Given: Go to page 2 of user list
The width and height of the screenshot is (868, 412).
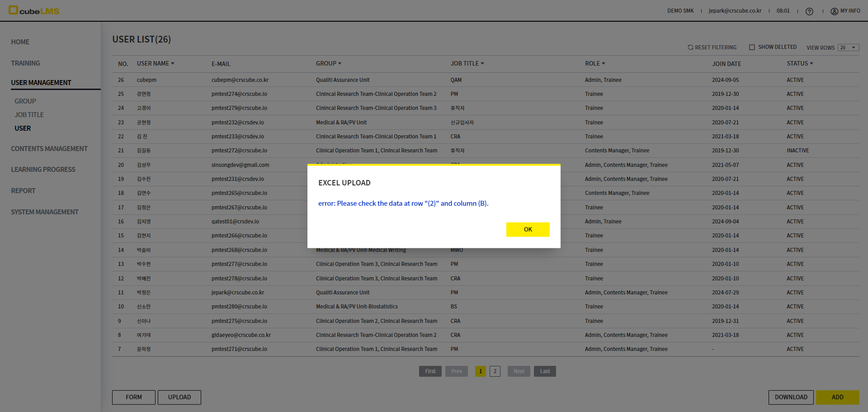Looking at the screenshot, I should pyautogui.click(x=495, y=371).
